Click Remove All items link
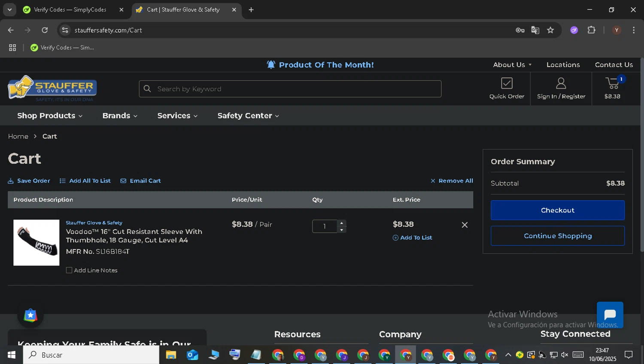Screen dimensions: 644x364 pyautogui.click(x=452, y=181)
